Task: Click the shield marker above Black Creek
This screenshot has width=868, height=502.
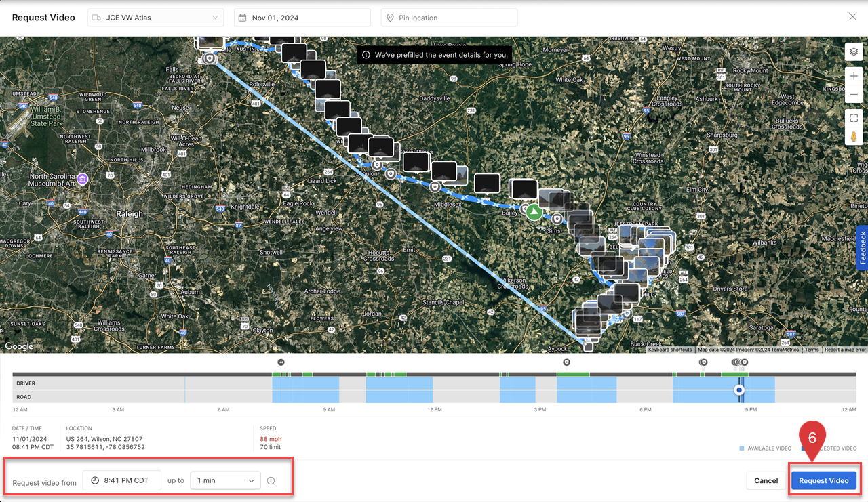Action: pos(628,314)
